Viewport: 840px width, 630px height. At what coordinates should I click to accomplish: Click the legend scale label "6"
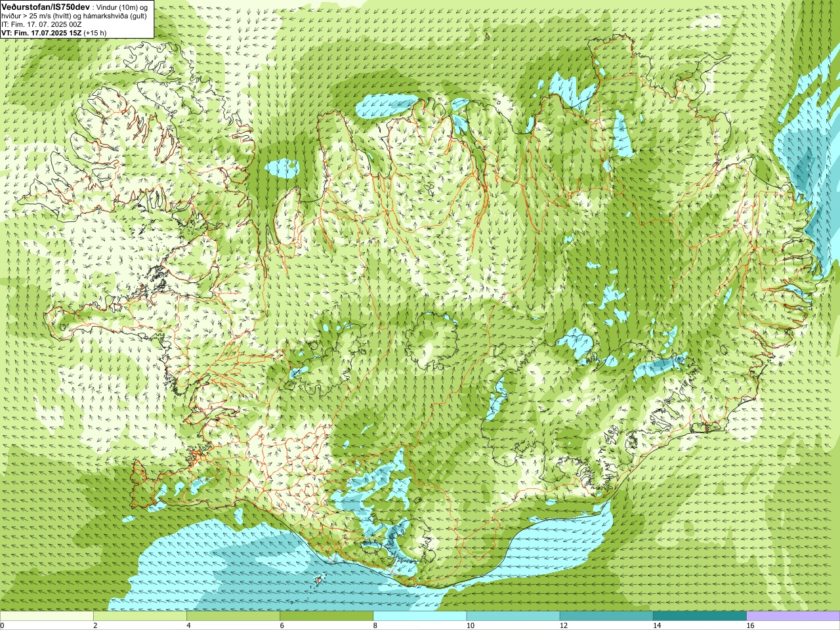pyautogui.click(x=282, y=625)
